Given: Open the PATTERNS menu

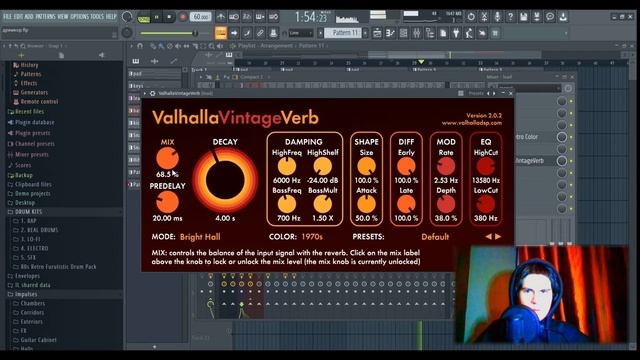Looking at the screenshot, I should coord(45,16).
